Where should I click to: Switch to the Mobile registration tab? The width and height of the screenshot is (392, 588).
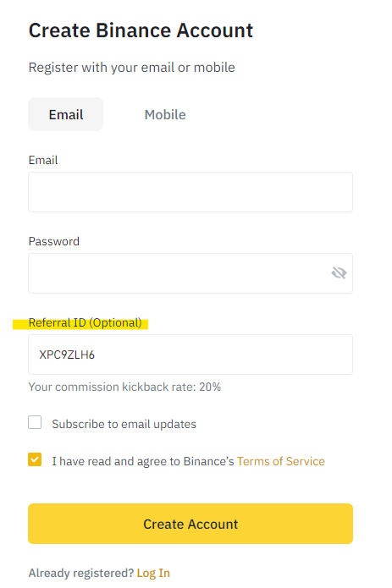coord(165,115)
